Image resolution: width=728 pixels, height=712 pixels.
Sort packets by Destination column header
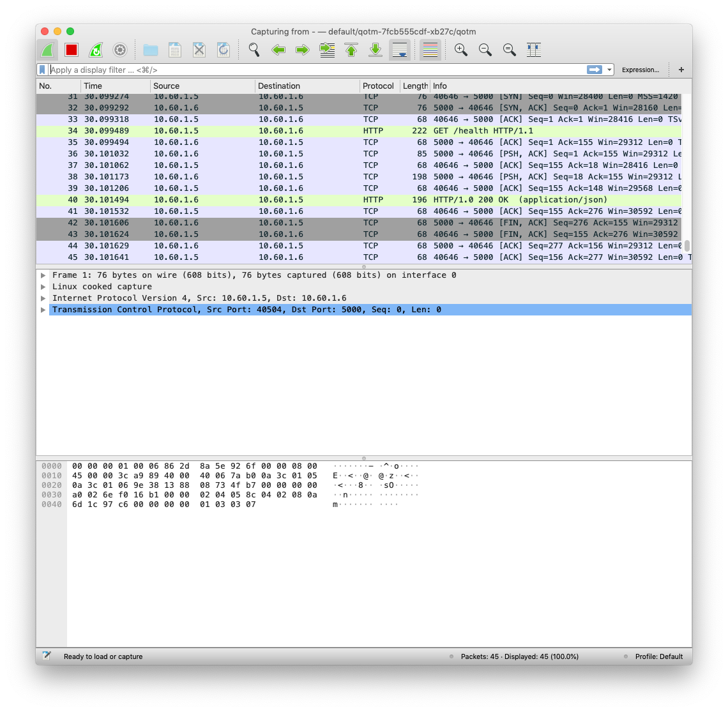[307, 86]
